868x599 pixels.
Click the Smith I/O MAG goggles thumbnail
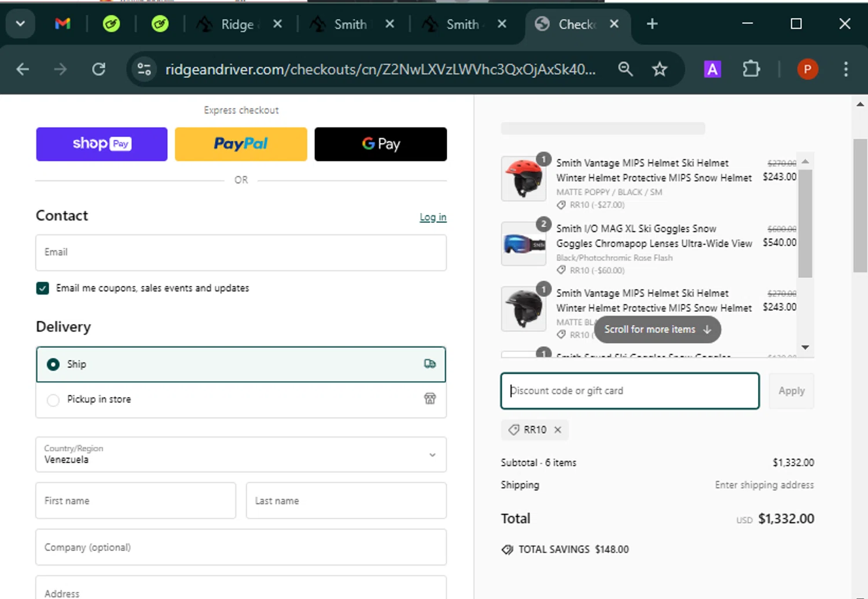(x=524, y=244)
